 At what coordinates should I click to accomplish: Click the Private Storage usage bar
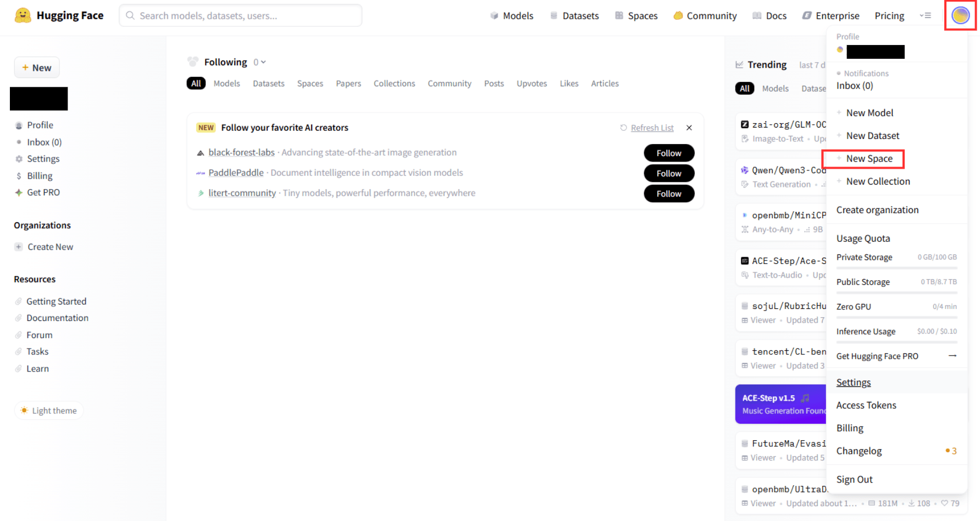click(x=896, y=268)
